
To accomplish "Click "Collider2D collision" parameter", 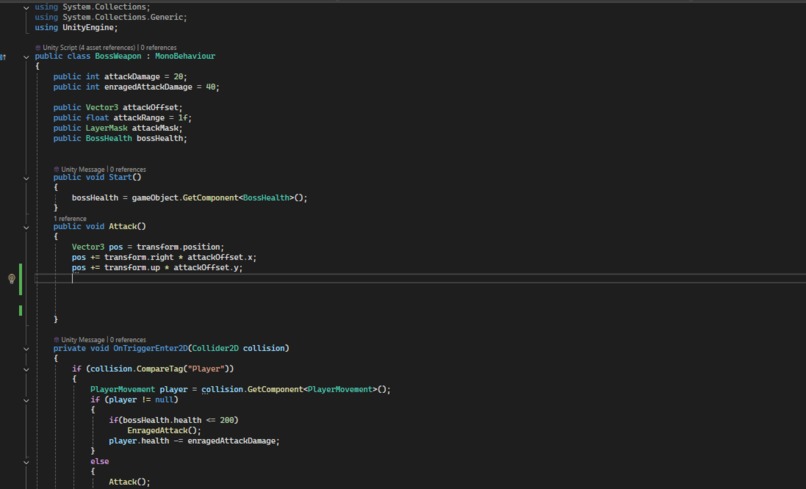I will 239,348.
